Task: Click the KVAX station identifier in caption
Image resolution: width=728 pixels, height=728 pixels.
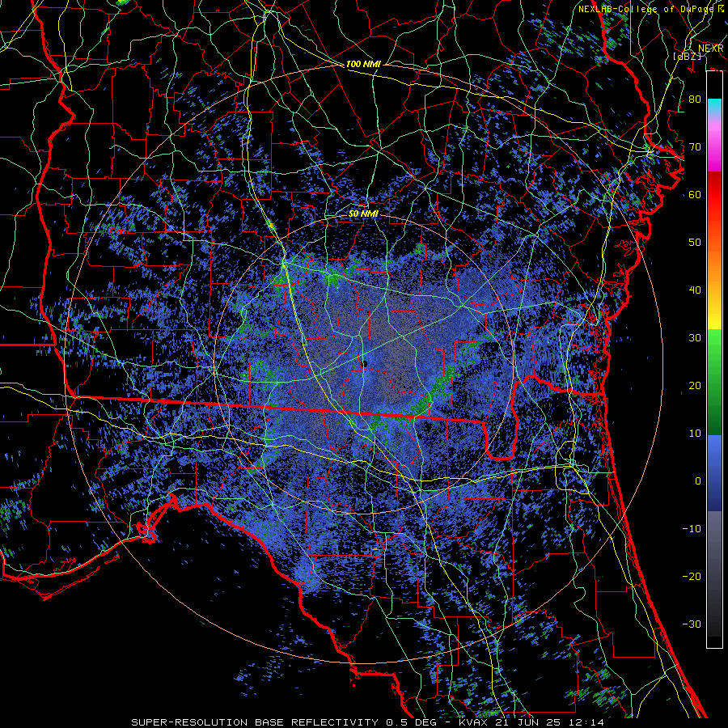Action: click(x=472, y=722)
